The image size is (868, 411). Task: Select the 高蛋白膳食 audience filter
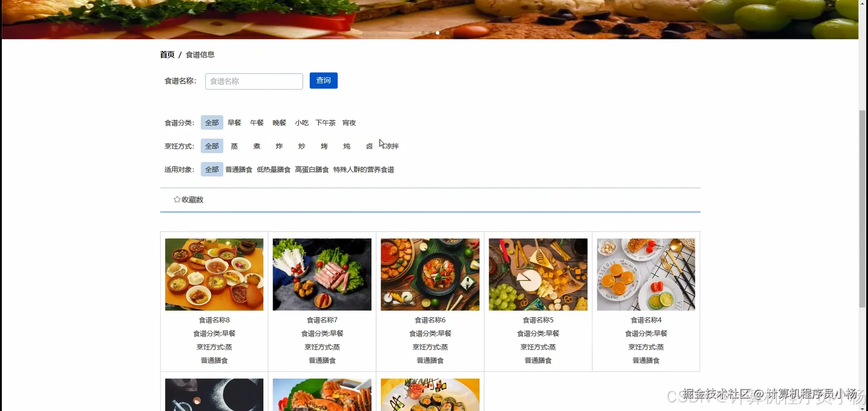click(311, 170)
